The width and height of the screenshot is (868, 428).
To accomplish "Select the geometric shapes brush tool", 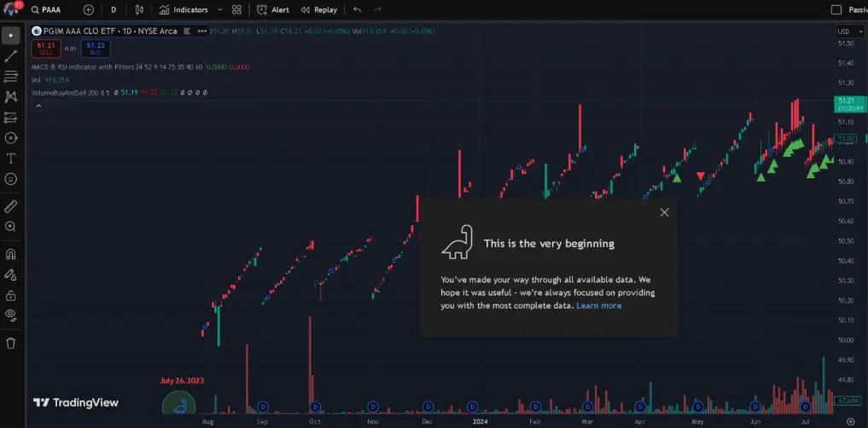I will (10, 137).
